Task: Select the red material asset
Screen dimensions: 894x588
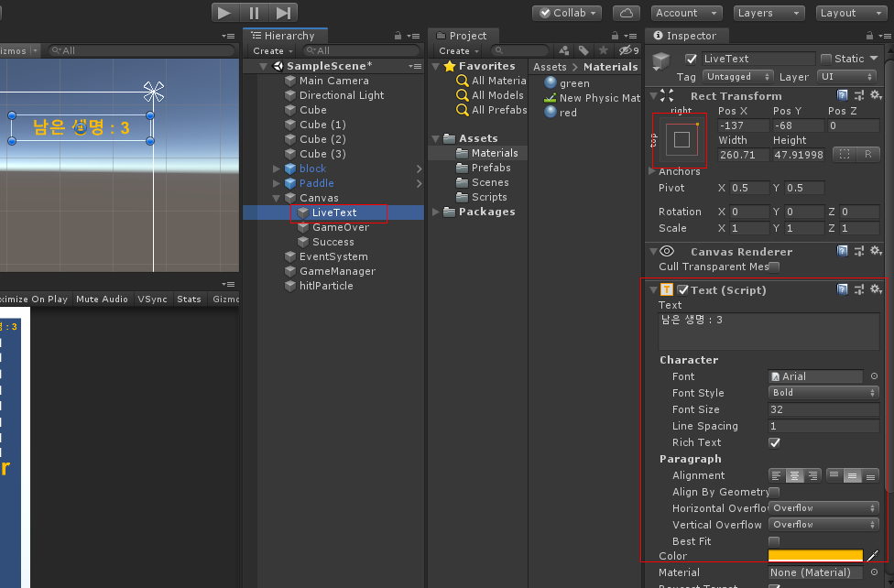Action: [568, 113]
